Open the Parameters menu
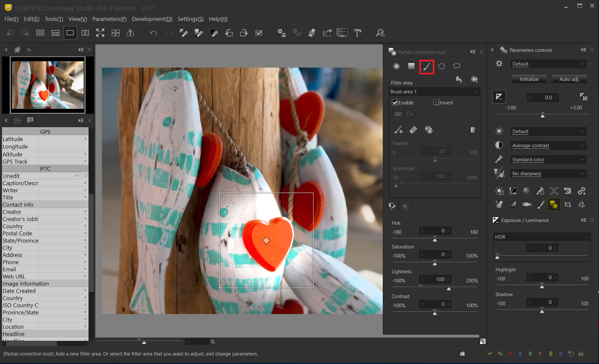 109,19
